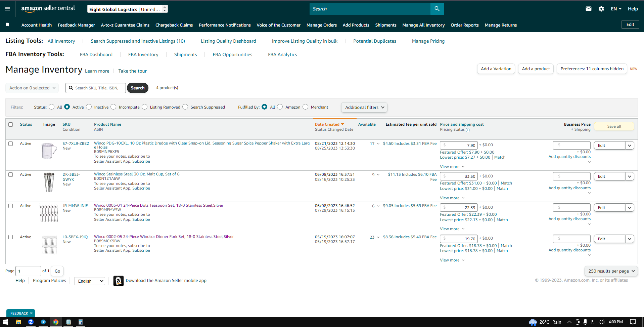
Task: Go to Voice of the Customer
Action: pos(278,25)
